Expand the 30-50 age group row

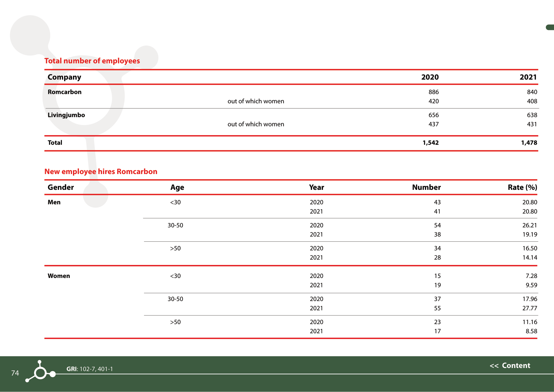click(175, 225)
